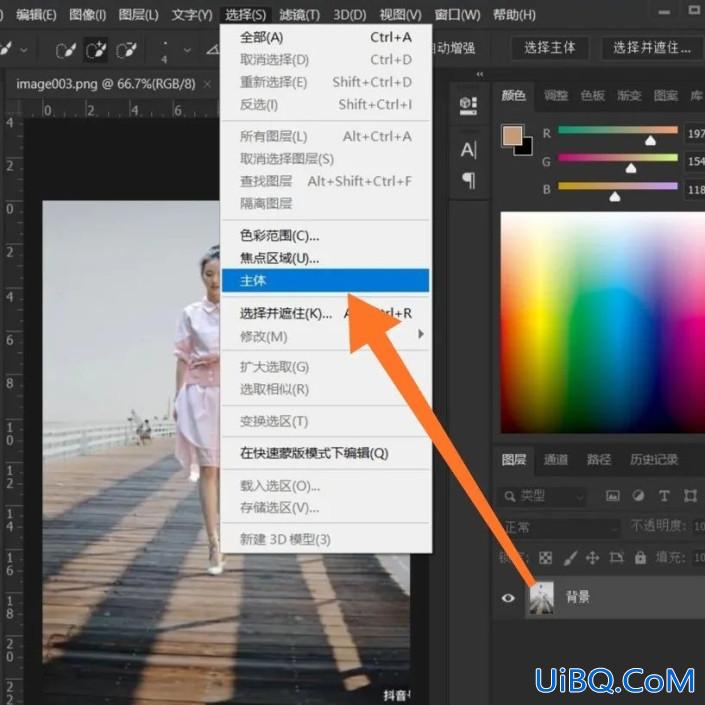Open the 3D(D) menu
Screen dimensions: 705x705
pyautogui.click(x=349, y=15)
